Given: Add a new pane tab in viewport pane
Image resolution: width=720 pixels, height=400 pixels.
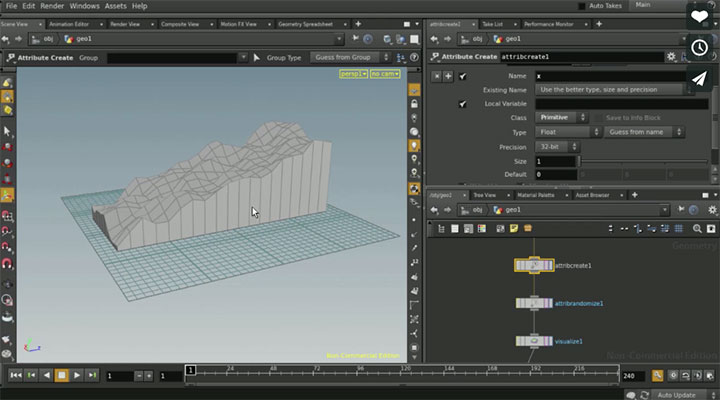Looking at the screenshot, I should click(x=358, y=24).
